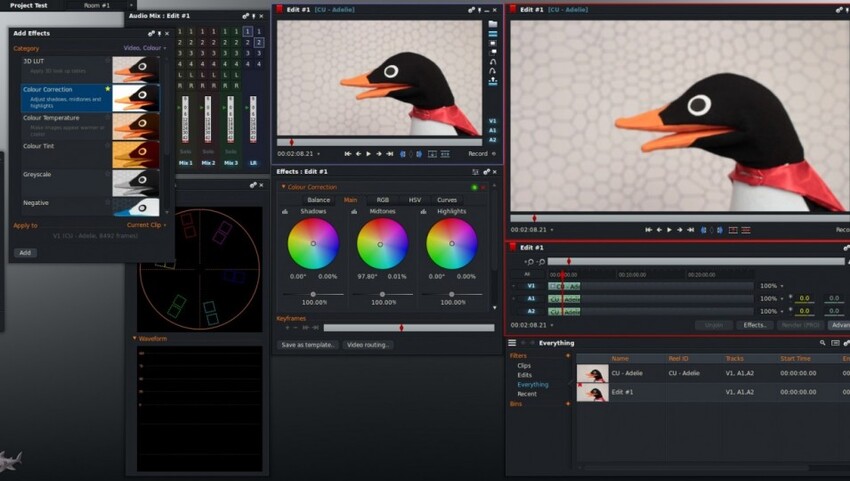Zoom in the timeline with plus magnifier
Screen dimensions: 850x481
pyautogui.click(x=529, y=262)
